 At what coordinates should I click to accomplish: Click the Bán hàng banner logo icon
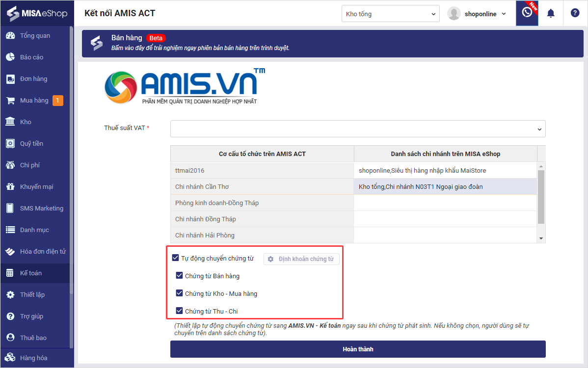(97, 43)
